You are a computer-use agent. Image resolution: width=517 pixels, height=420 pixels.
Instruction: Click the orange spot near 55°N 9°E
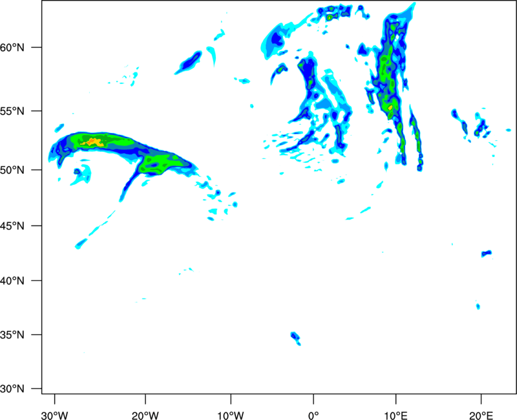coord(390,107)
